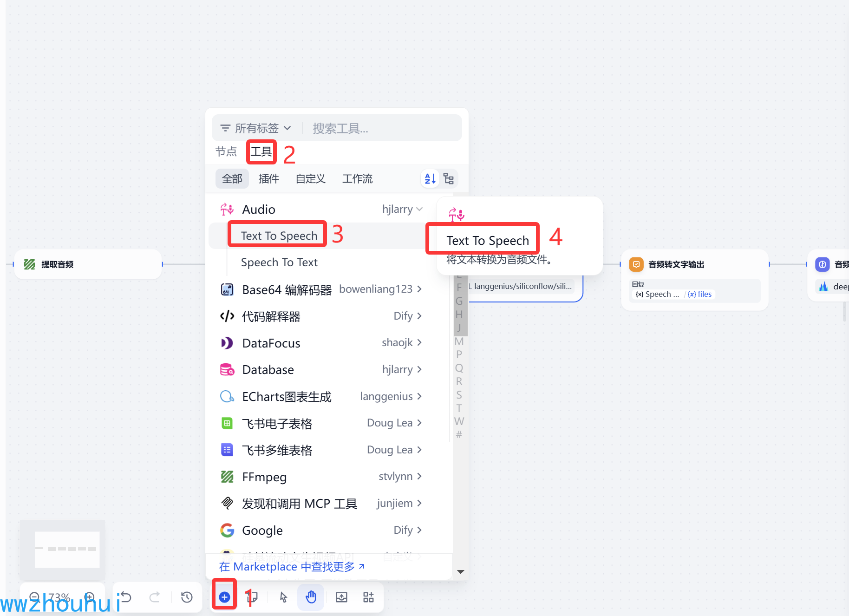Click the FFmpeg icon in tool list
849x616 pixels.
[x=227, y=477]
